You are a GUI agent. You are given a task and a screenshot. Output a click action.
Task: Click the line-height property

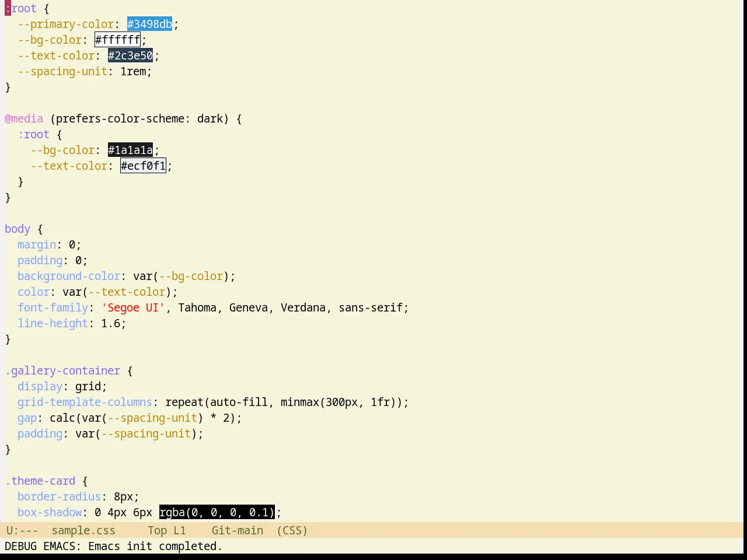pyautogui.click(x=53, y=323)
